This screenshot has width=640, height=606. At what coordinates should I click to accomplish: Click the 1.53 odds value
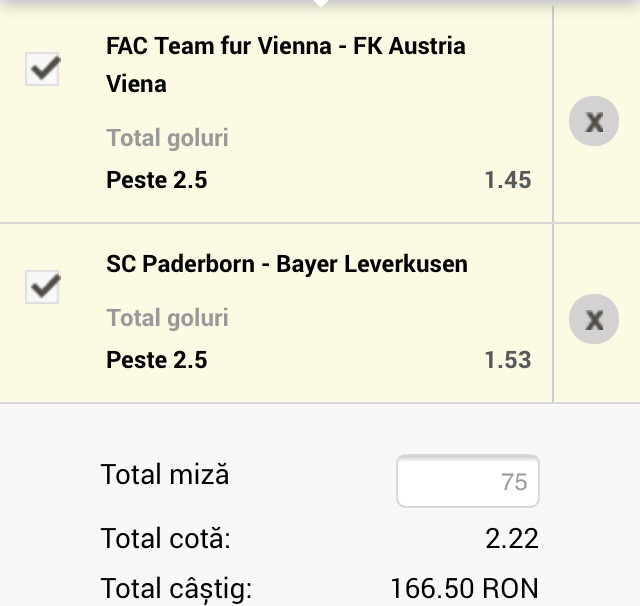click(507, 360)
